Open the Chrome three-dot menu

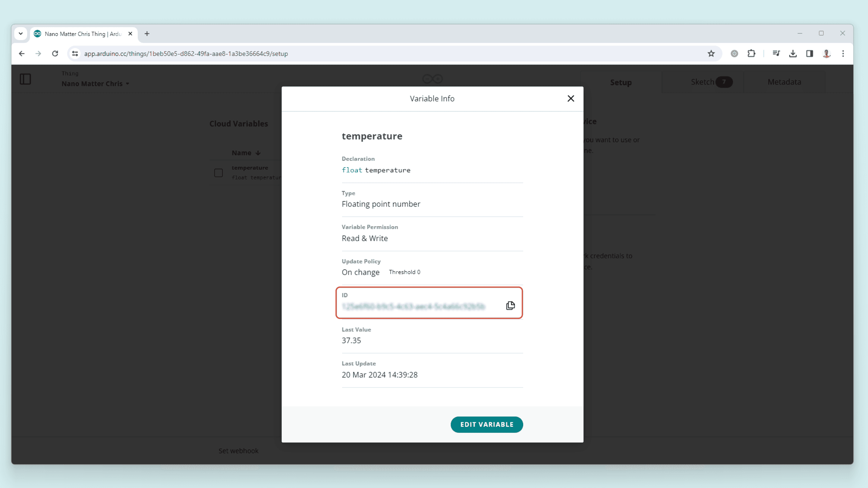(843, 54)
